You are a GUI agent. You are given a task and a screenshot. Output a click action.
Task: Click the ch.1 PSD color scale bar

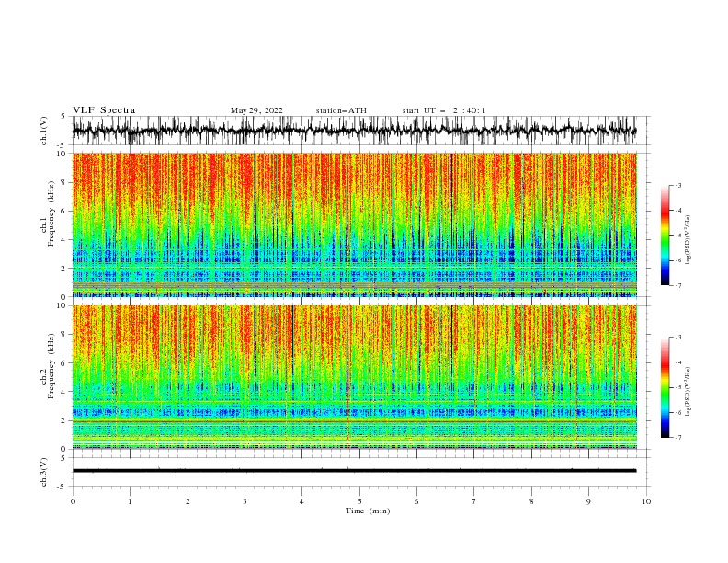665,235
